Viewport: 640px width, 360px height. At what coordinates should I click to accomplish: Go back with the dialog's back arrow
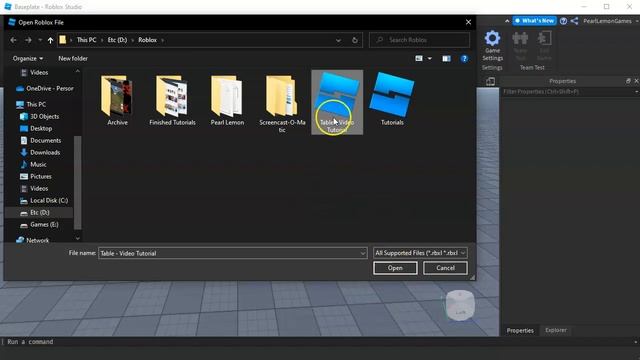click(13, 40)
